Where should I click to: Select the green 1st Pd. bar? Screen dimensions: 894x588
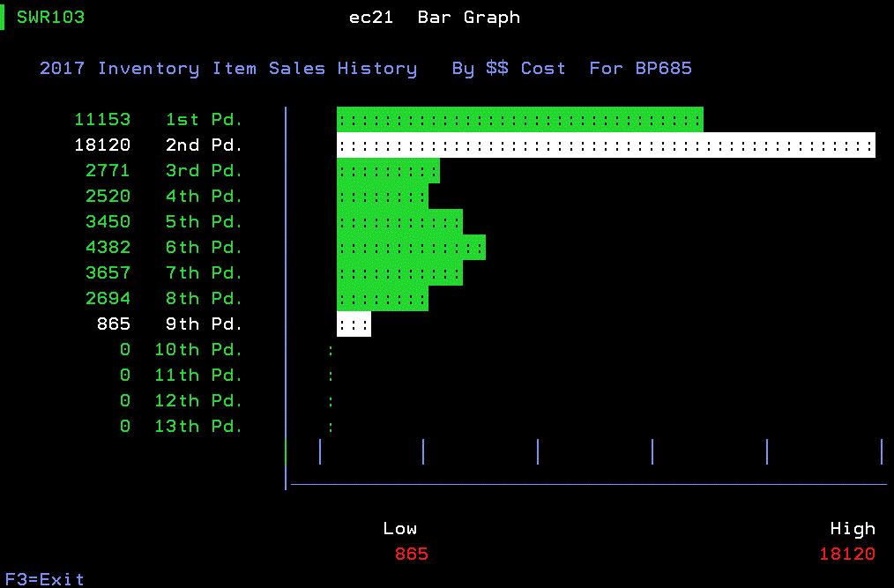[519, 120]
